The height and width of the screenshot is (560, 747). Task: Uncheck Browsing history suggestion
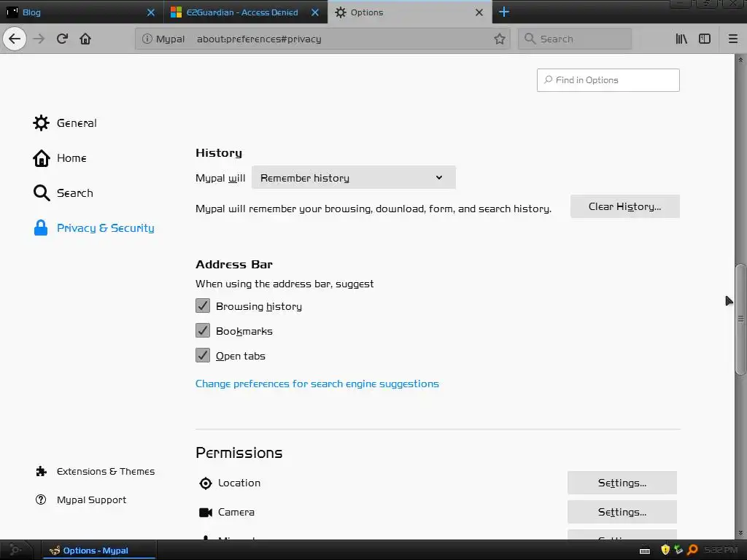(x=203, y=306)
